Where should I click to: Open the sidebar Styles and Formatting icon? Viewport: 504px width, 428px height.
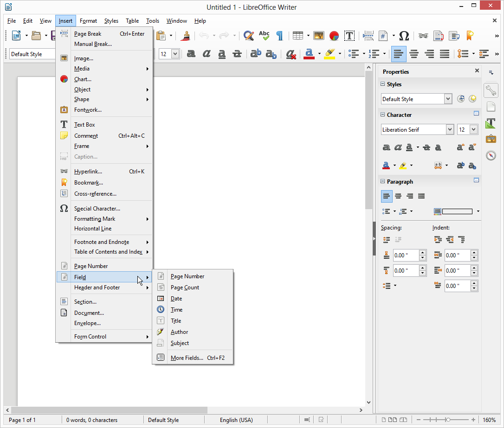[x=491, y=123]
